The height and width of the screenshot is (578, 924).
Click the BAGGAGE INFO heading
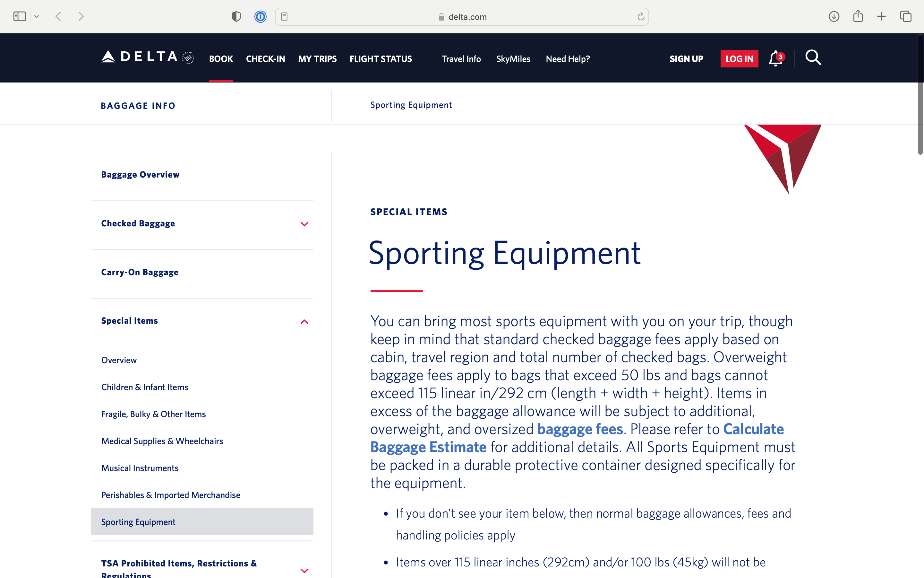[x=138, y=106]
